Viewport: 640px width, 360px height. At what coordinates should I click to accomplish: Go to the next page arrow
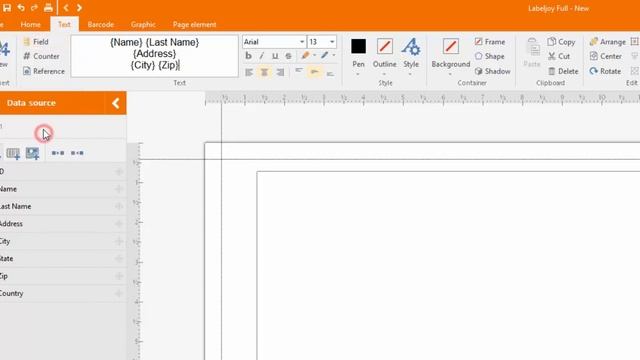point(79,8)
